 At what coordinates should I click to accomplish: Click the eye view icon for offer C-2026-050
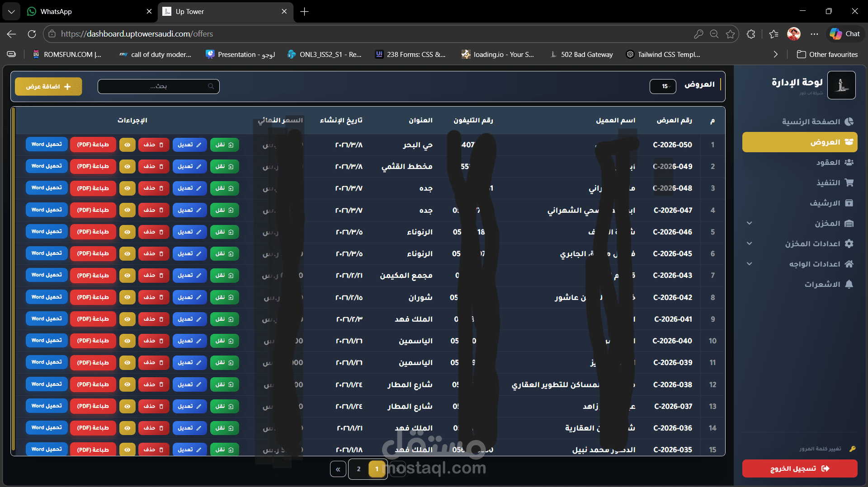[127, 145]
